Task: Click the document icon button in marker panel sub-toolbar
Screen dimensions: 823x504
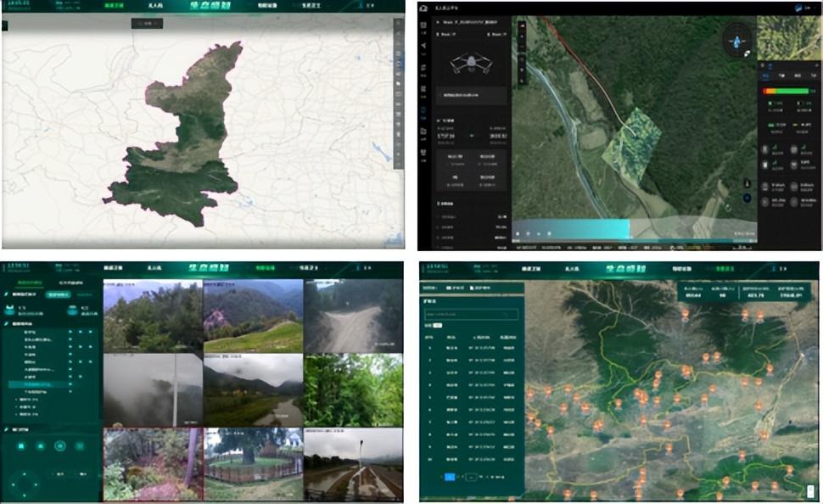Action: [x=479, y=288]
